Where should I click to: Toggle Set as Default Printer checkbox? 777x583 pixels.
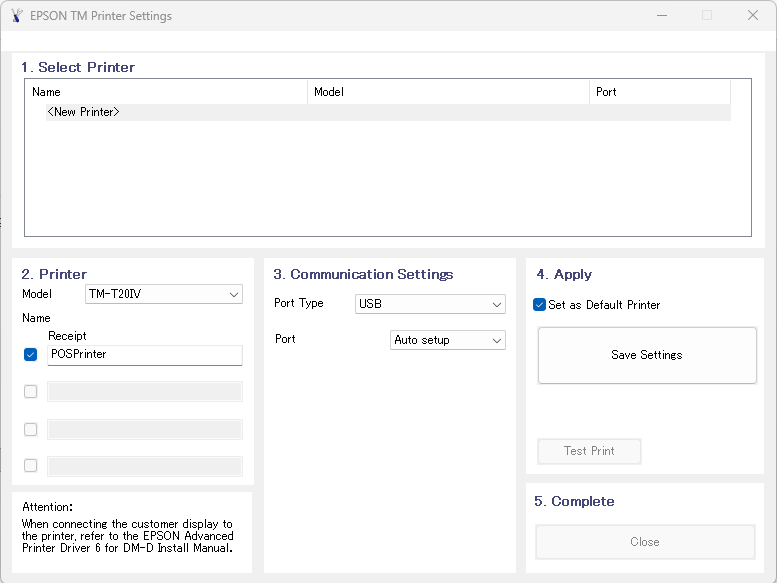540,305
